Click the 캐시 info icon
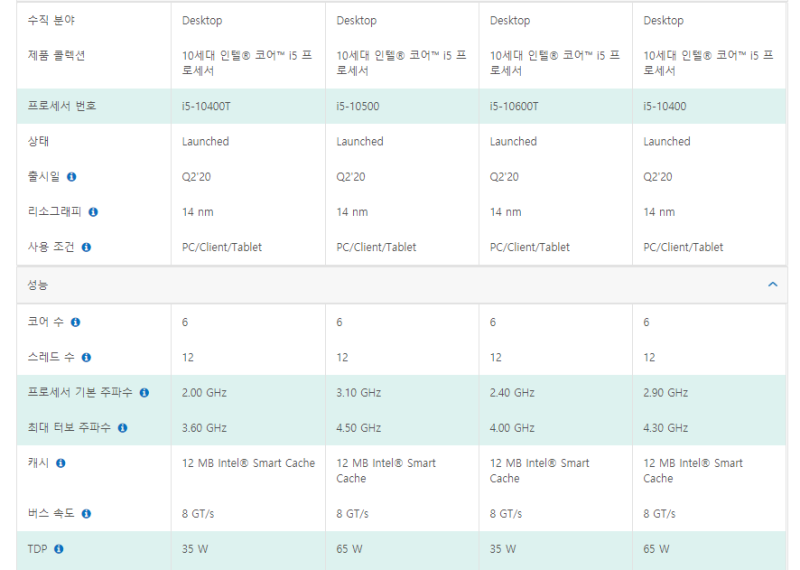The image size is (800, 570). [x=61, y=463]
